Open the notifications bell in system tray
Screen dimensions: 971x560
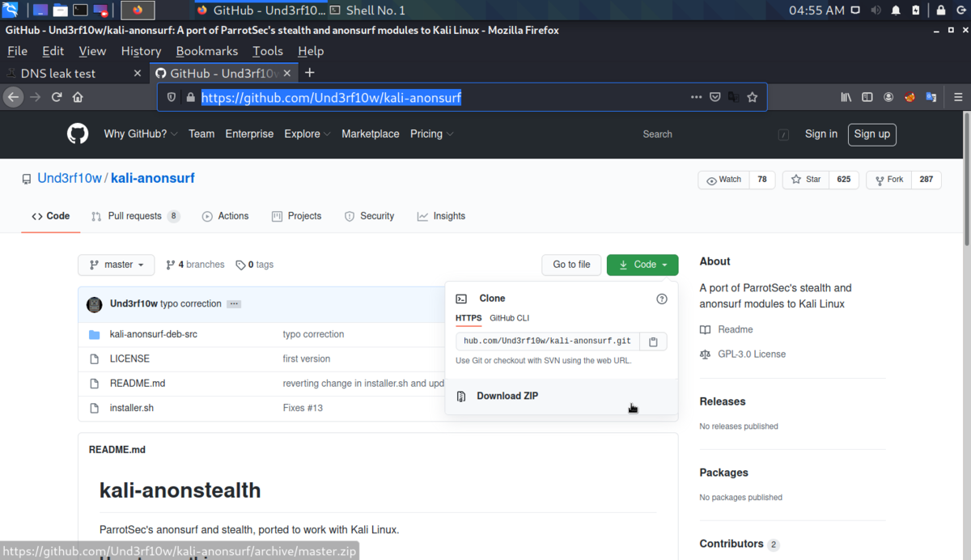[896, 11]
